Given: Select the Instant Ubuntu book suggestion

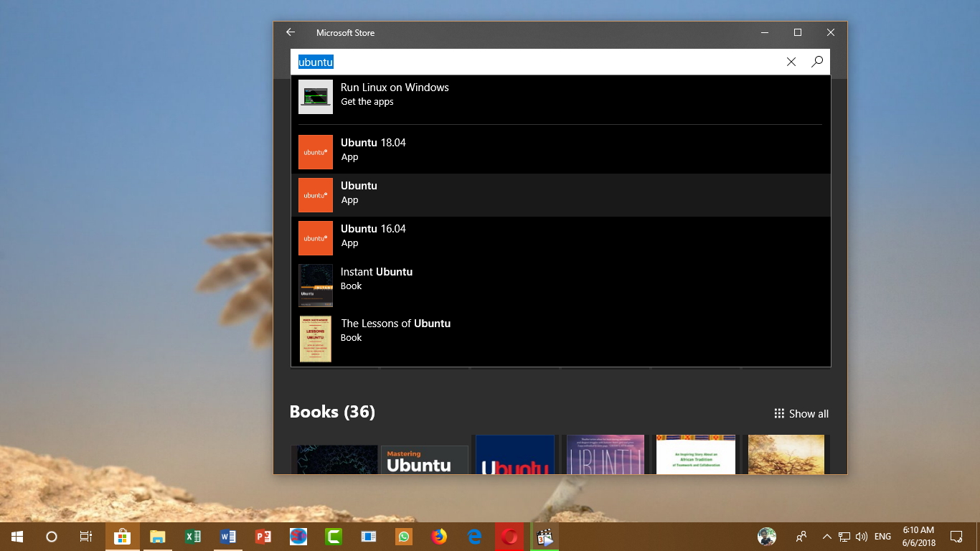Looking at the screenshot, I should (x=430, y=278).
